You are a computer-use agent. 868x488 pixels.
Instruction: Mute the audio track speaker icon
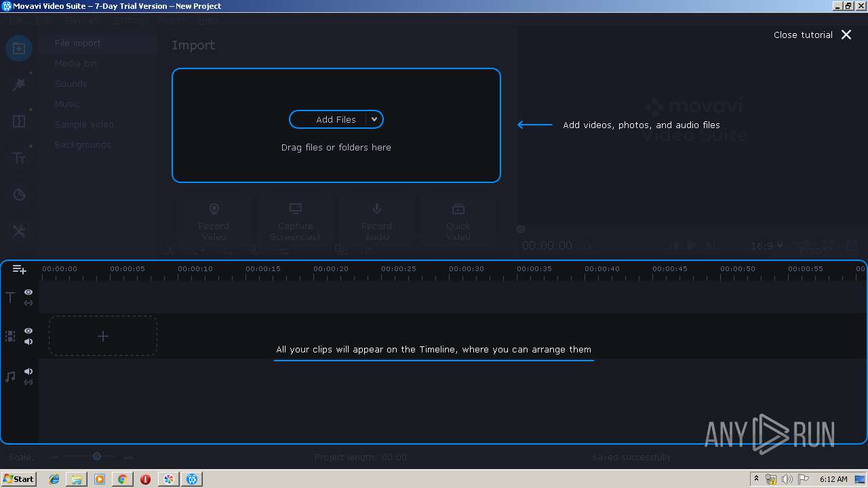tap(28, 371)
